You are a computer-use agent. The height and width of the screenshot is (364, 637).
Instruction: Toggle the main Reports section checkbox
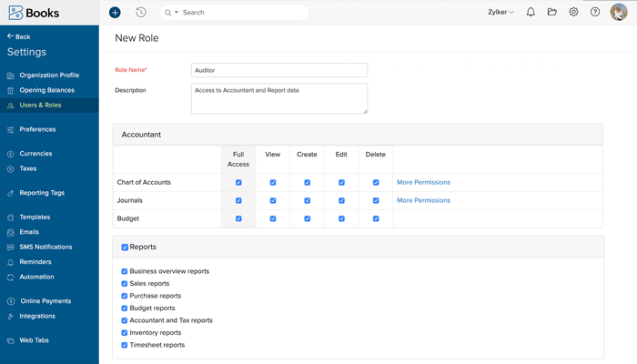click(125, 248)
